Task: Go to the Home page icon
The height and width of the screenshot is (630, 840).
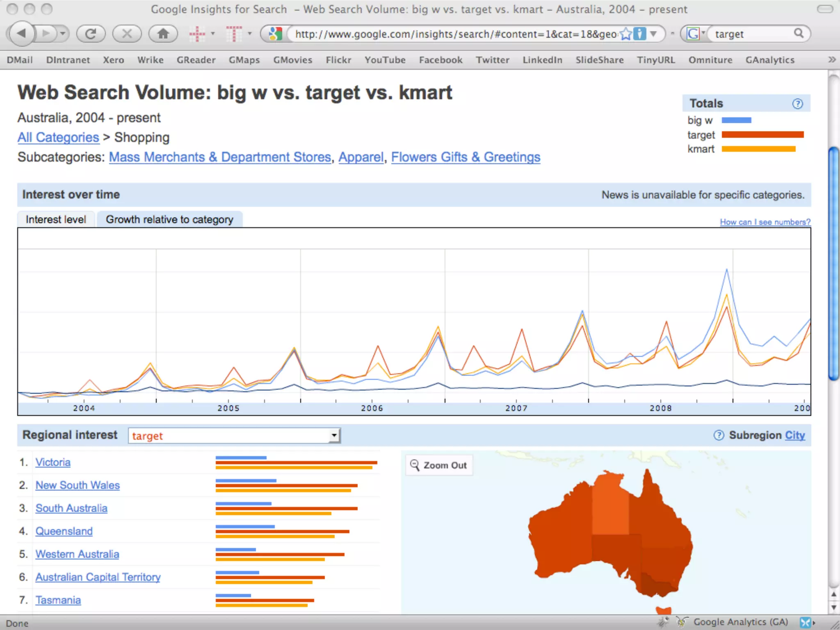Action: [x=163, y=34]
